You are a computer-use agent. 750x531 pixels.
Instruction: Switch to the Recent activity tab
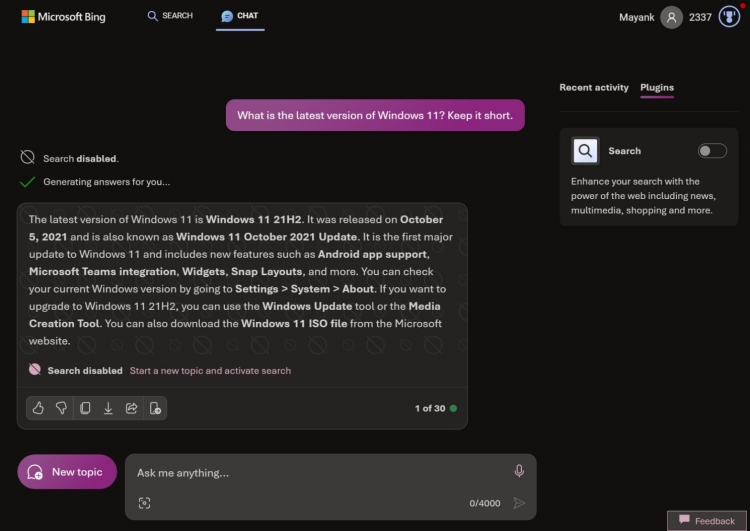593,88
